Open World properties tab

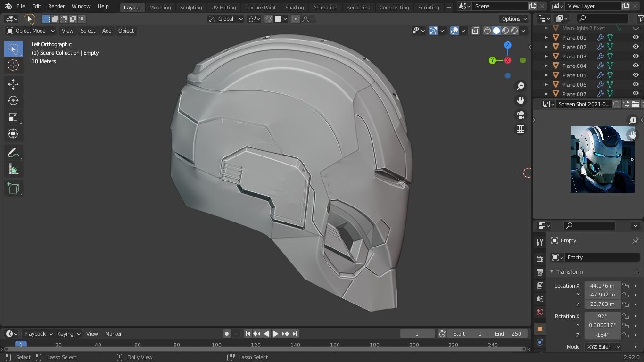click(540, 312)
